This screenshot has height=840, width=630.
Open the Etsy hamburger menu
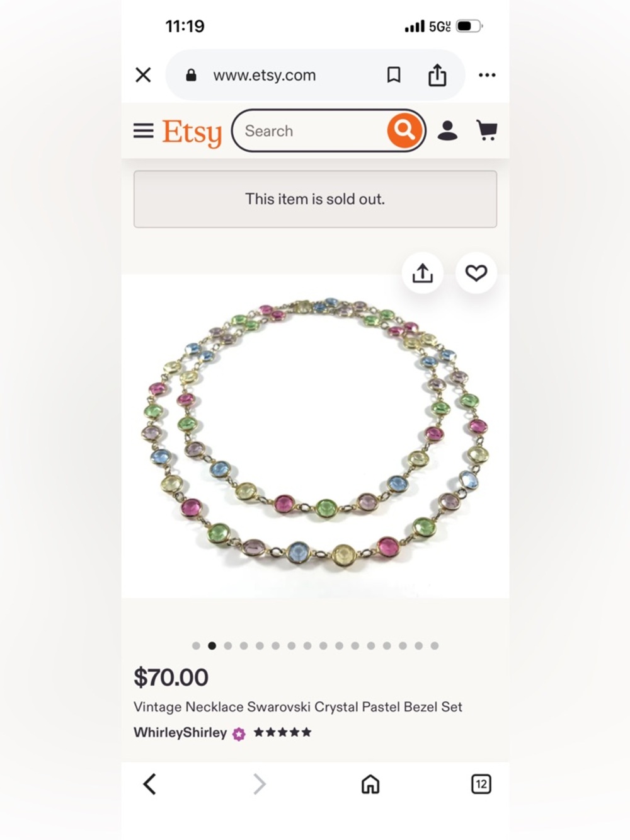[143, 130]
